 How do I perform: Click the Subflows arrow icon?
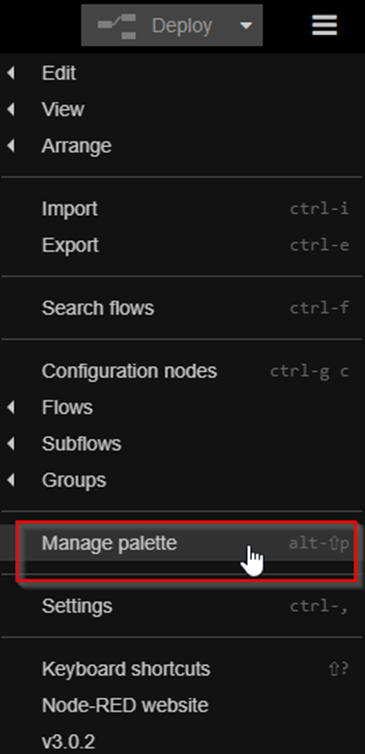pos(11,444)
